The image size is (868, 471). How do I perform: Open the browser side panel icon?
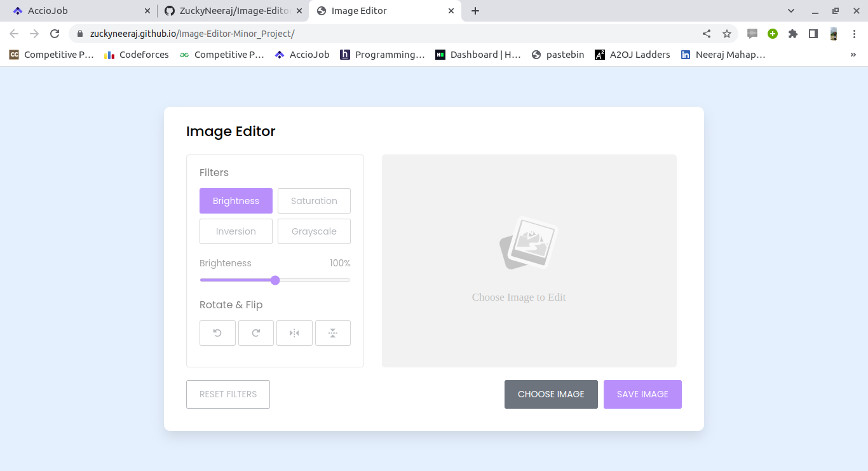coord(813,34)
